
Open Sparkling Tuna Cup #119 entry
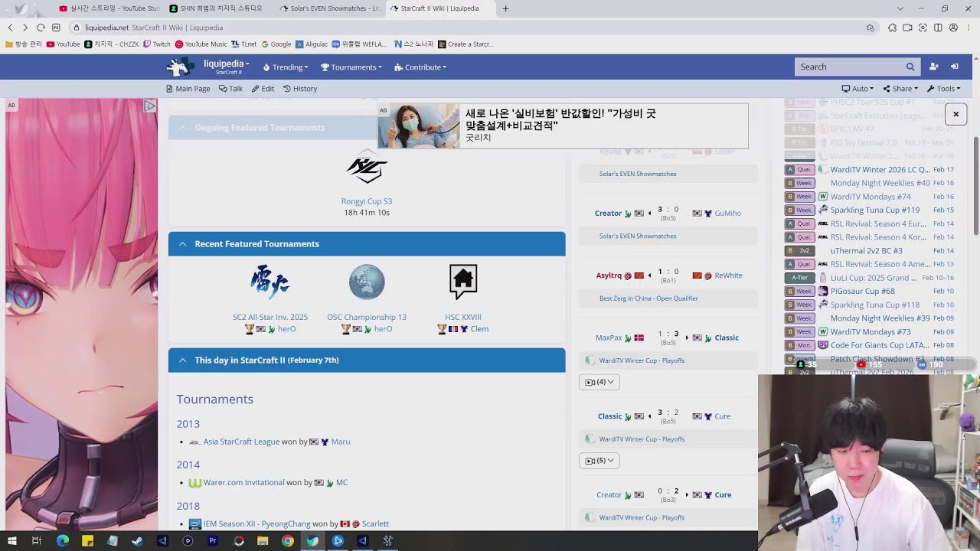[875, 210]
